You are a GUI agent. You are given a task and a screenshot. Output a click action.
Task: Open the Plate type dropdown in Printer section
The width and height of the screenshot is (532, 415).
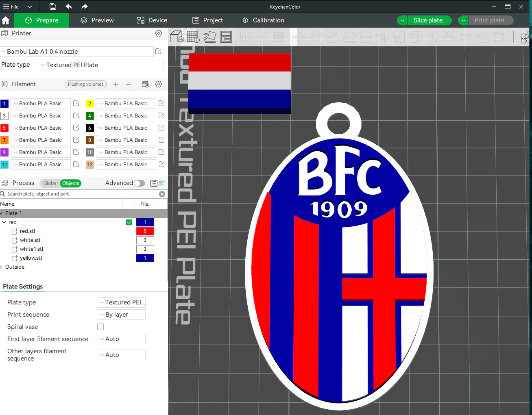click(x=101, y=65)
